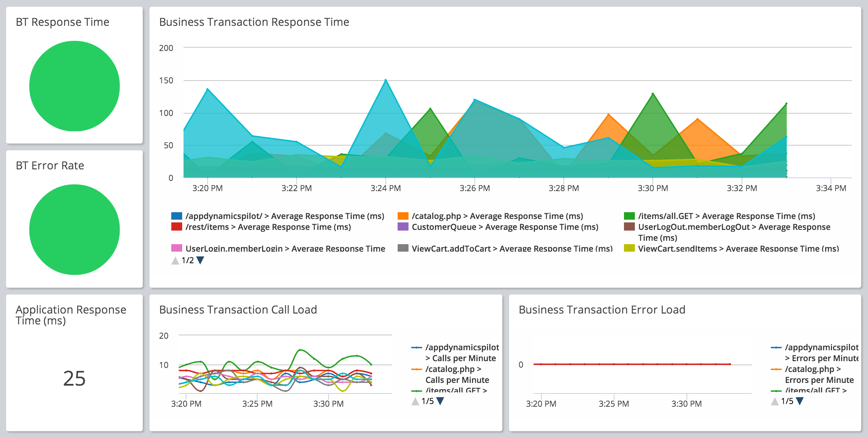
Task: Click the blue /appdynamicspilot/ legend swatch
Action: 176,216
